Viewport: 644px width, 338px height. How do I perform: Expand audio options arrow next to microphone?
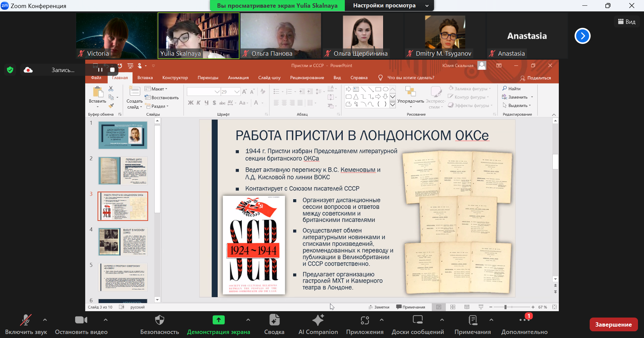pos(45,320)
